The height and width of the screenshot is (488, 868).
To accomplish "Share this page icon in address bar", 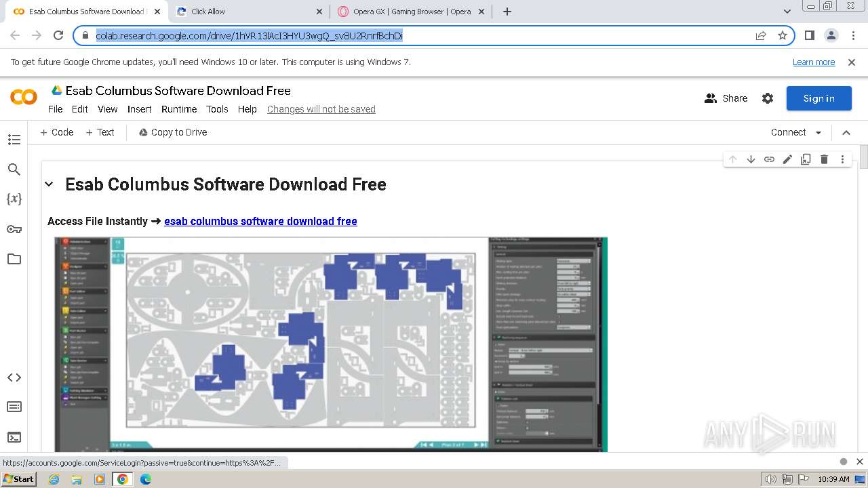I will tap(761, 35).
